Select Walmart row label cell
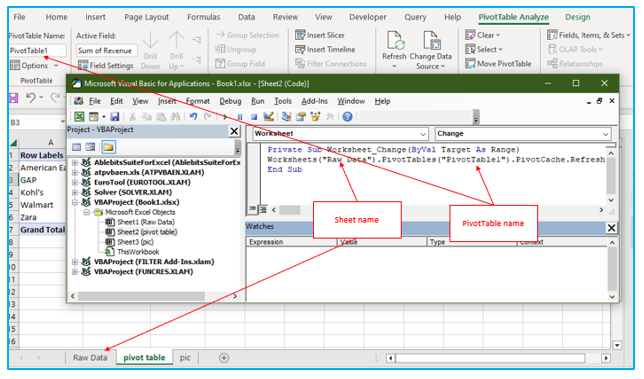 (x=43, y=205)
